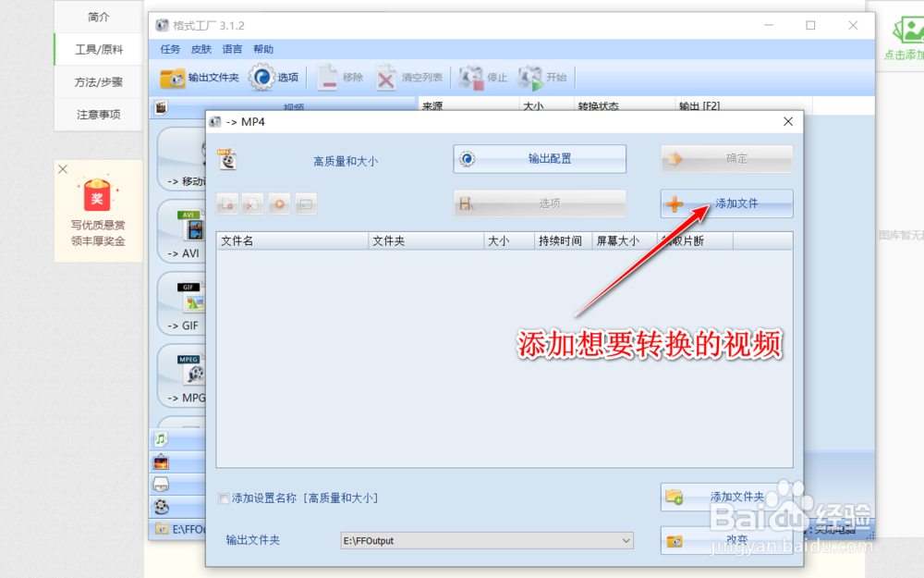Click the orange play preview icon

coord(279,204)
